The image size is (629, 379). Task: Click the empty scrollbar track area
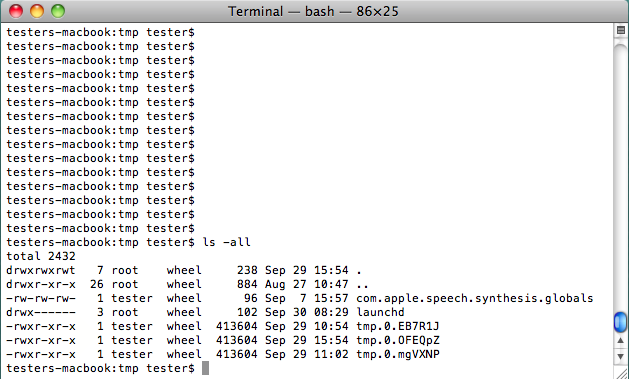621,176
